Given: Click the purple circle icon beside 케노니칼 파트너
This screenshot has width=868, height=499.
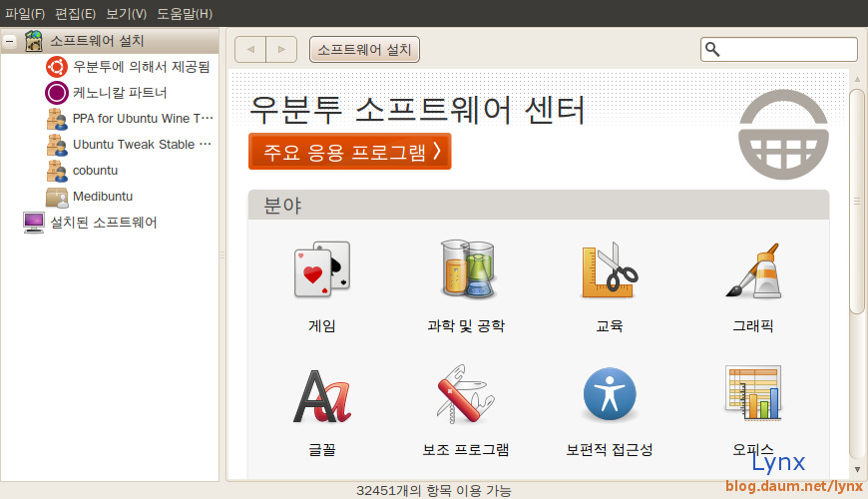Looking at the screenshot, I should pos(57,93).
